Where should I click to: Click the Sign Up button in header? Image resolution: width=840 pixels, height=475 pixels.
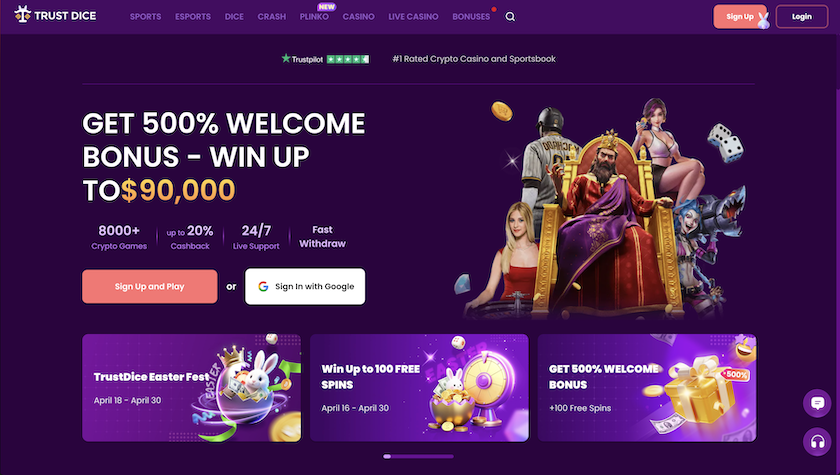pyautogui.click(x=740, y=17)
